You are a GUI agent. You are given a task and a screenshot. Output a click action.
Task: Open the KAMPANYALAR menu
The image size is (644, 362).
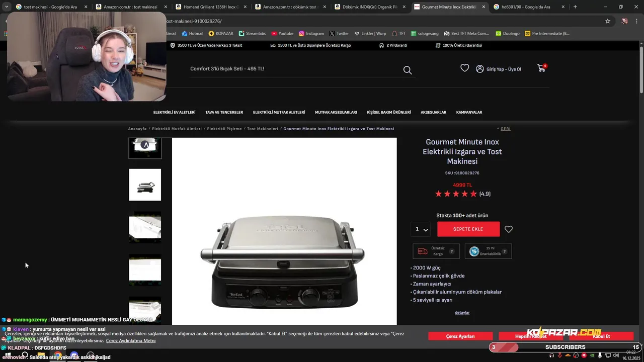click(469, 113)
